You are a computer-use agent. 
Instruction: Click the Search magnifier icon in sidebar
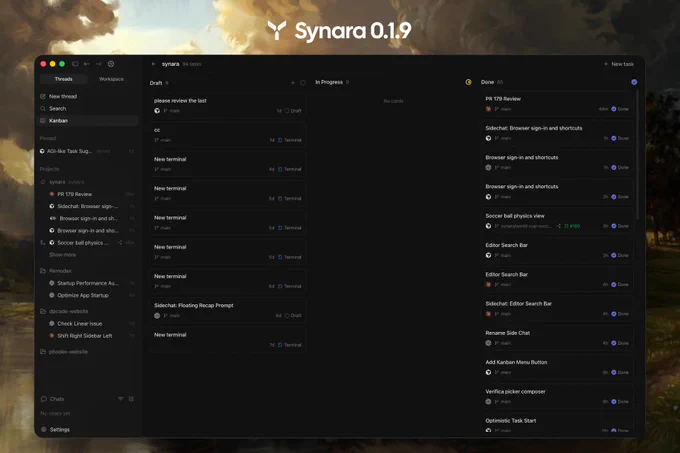click(x=43, y=108)
